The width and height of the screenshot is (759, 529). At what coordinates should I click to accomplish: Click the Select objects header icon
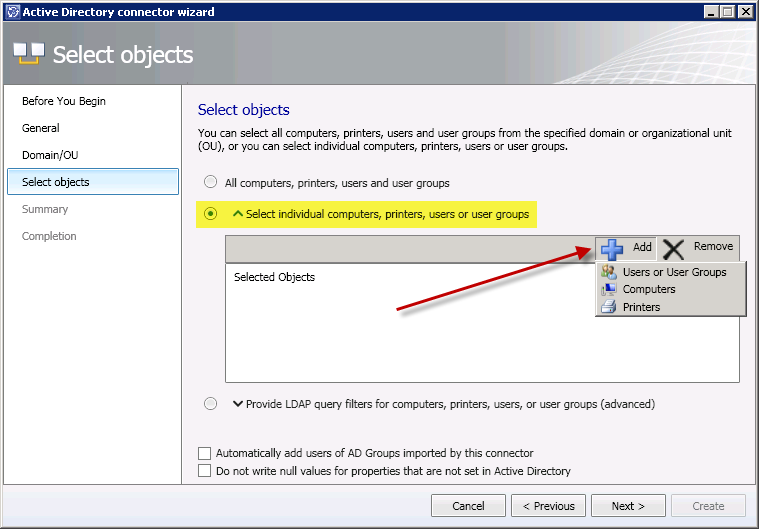(x=28, y=54)
